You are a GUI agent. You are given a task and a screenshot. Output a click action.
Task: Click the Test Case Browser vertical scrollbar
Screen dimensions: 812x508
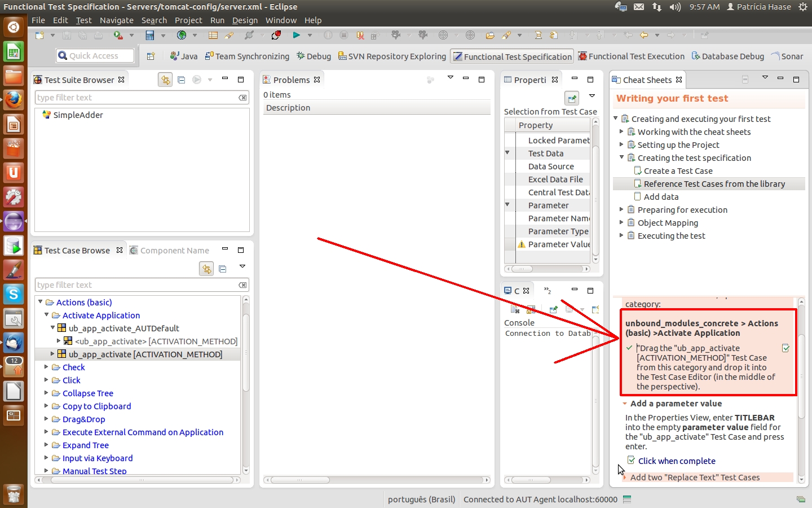[x=246, y=385]
